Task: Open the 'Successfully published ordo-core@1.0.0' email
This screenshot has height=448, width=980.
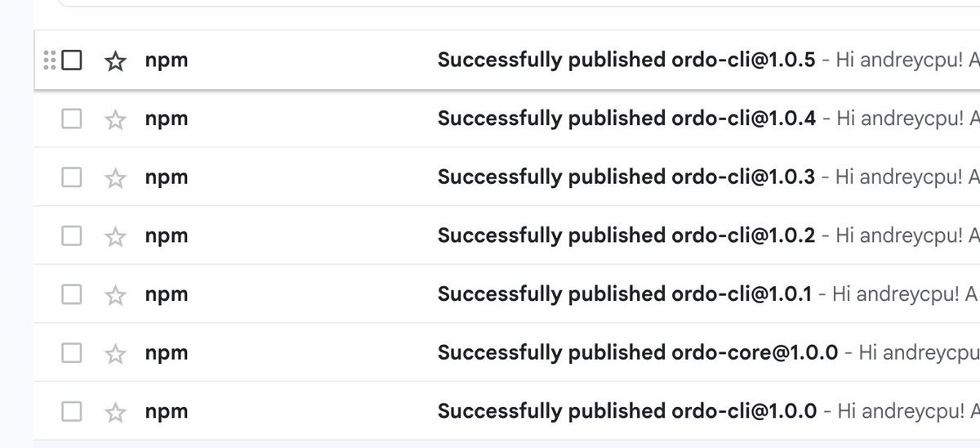Action: pos(638,352)
